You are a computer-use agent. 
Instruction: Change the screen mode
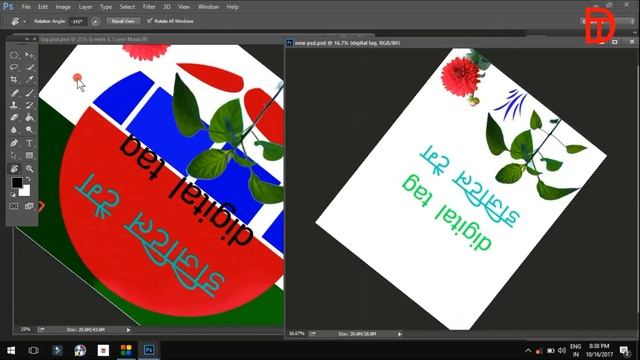(x=29, y=206)
